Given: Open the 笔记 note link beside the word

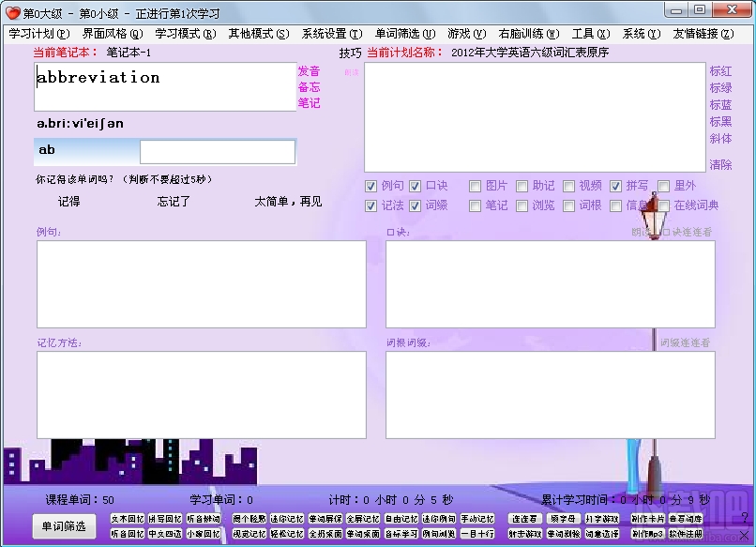Looking at the screenshot, I should click(x=309, y=103).
